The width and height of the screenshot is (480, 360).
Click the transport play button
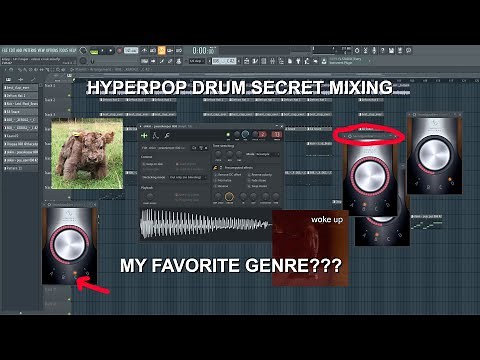pos(102,50)
